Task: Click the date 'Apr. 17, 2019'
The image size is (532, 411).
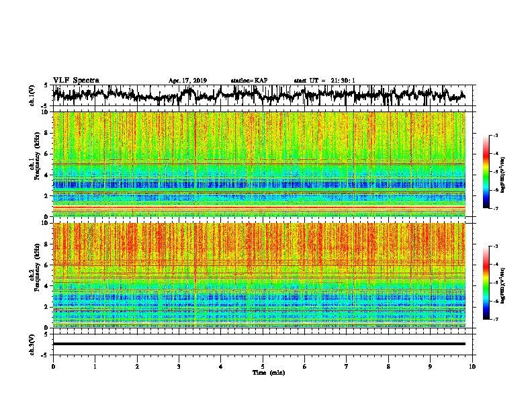Action: (x=187, y=81)
